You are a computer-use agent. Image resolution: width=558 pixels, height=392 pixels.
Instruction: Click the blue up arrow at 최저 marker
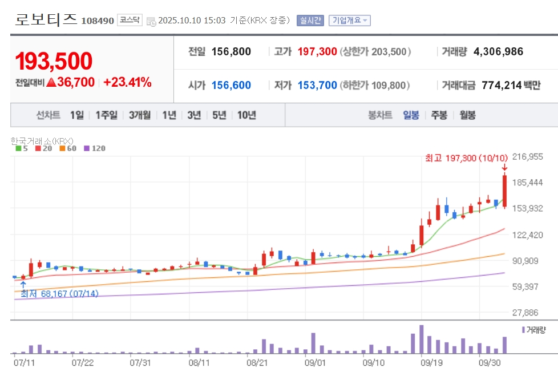coord(23,285)
